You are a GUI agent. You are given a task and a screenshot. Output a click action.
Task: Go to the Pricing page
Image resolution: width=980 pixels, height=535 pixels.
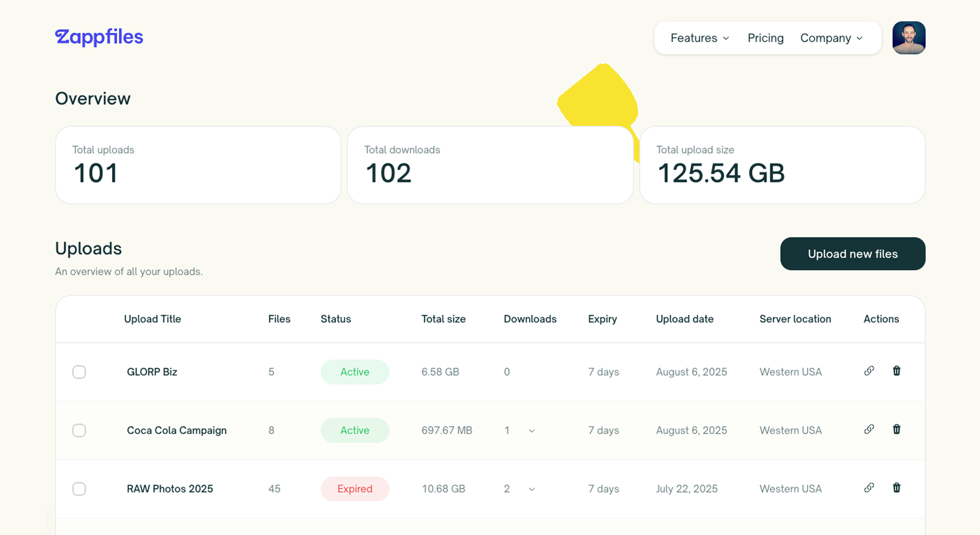coord(765,38)
